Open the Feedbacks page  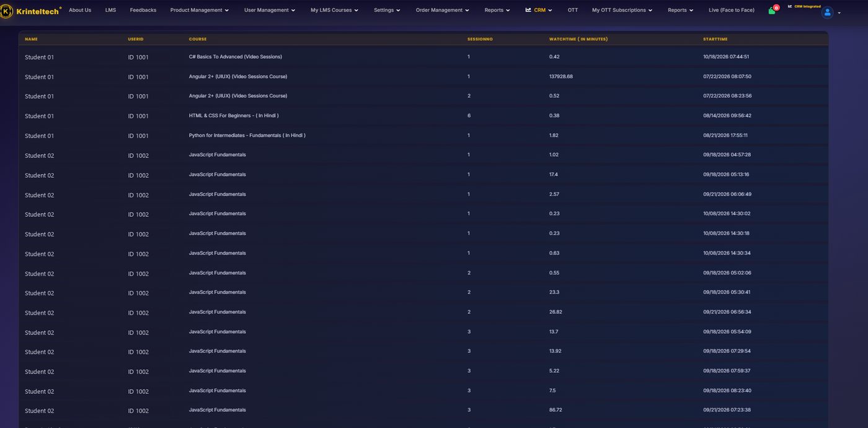[143, 11]
